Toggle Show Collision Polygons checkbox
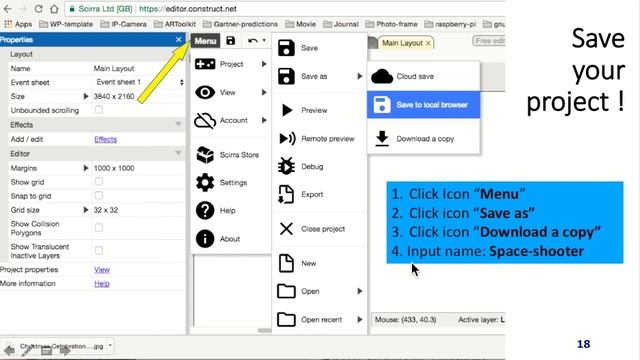 coord(99,228)
